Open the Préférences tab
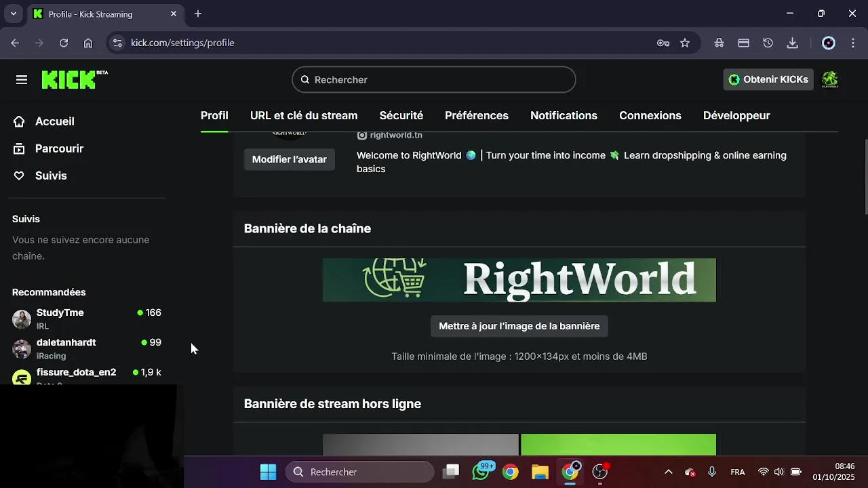868x488 pixels. pyautogui.click(x=477, y=115)
